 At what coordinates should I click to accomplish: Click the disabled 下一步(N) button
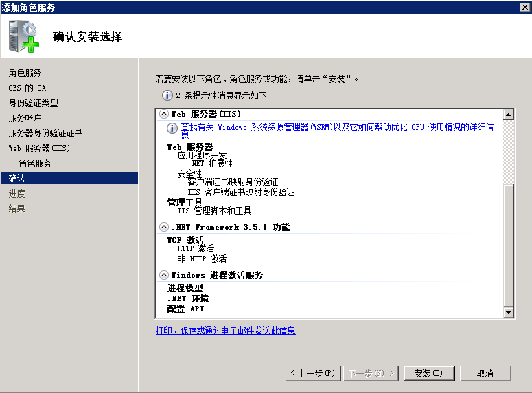371,373
